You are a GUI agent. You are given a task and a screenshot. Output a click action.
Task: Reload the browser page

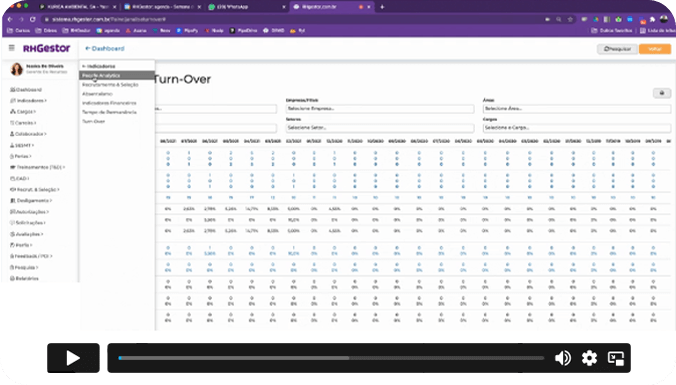(x=32, y=19)
